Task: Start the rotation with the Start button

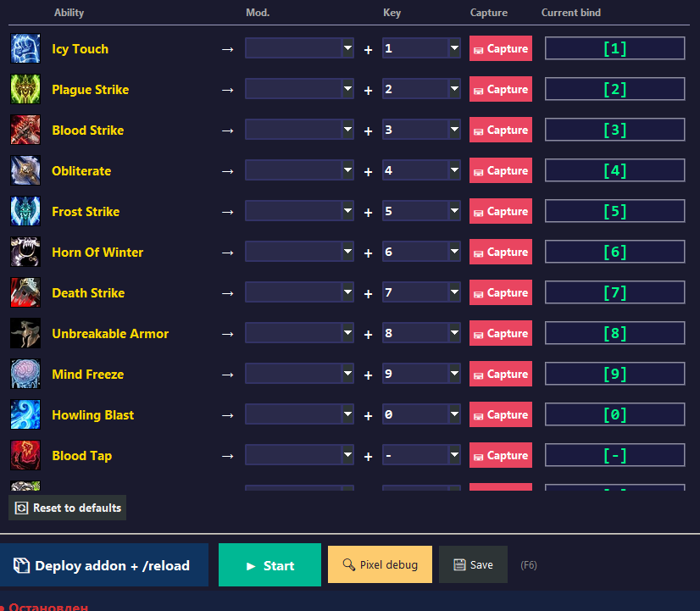Action: click(269, 564)
